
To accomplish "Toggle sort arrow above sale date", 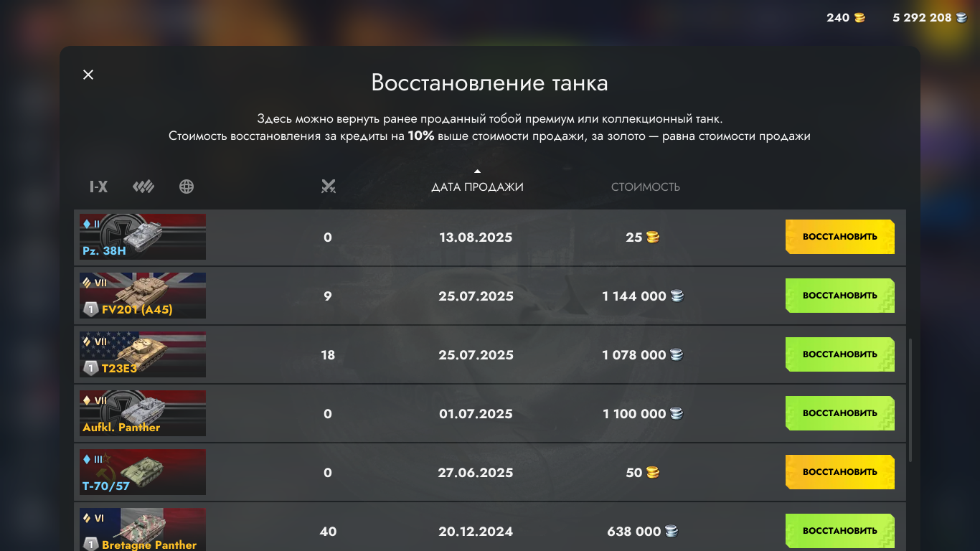I will [477, 171].
